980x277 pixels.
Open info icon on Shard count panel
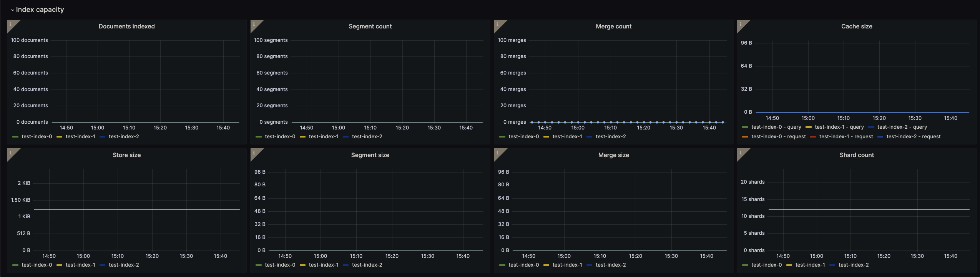coord(741,153)
